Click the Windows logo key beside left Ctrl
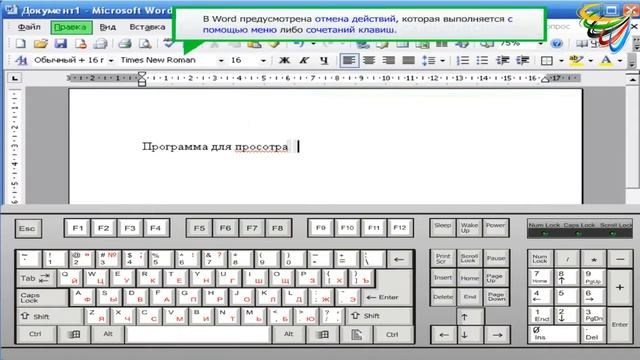The width and height of the screenshot is (640, 360). [74, 334]
